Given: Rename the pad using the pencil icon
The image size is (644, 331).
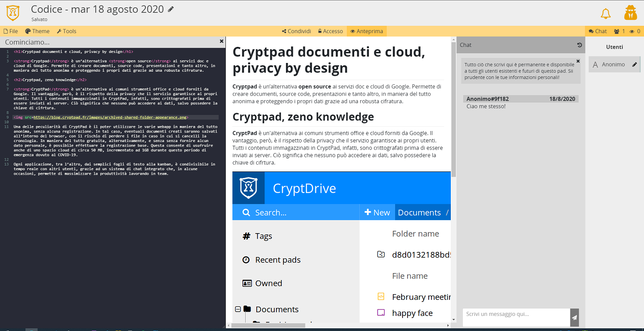Looking at the screenshot, I should tap(171, 8).
